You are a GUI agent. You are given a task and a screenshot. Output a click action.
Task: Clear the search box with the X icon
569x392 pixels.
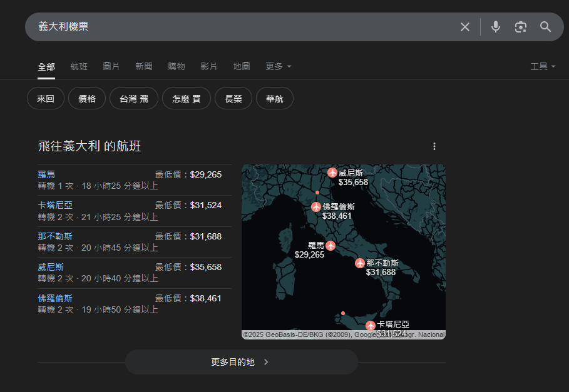(x=465, y=27)
